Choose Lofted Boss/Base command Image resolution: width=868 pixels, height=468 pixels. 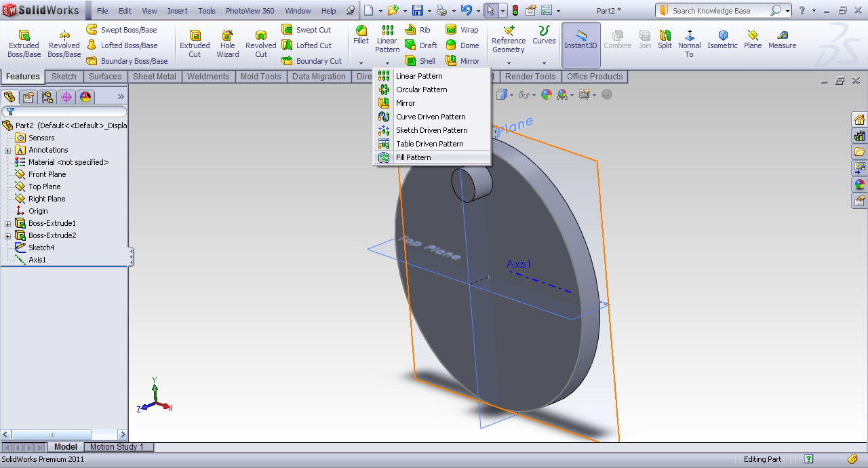pyautogui.click(x=121, y=45)
